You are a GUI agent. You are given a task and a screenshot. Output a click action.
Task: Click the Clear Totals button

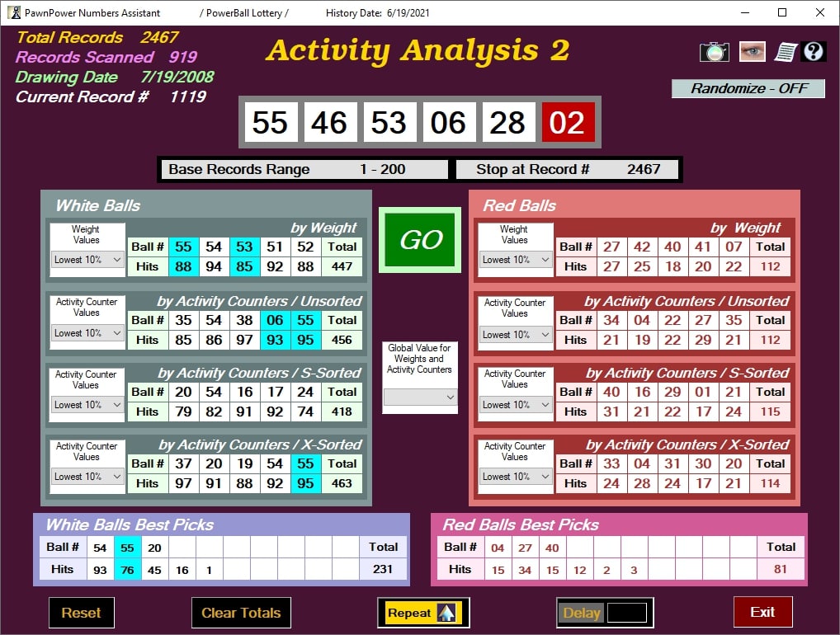coord(241,613)
